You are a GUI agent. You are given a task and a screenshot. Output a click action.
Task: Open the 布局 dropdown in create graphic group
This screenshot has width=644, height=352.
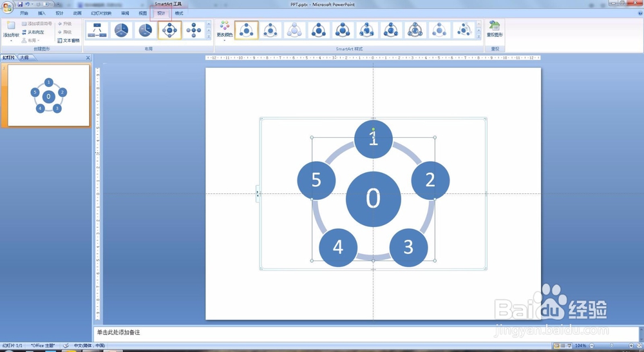click(31, 41)
